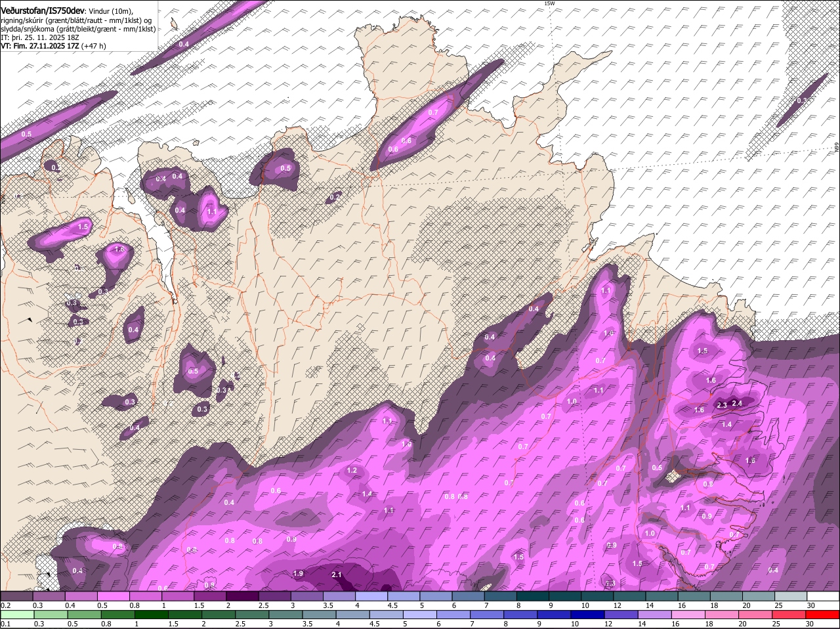Click the black triangle marker on the west coast

tap(30, 319)
